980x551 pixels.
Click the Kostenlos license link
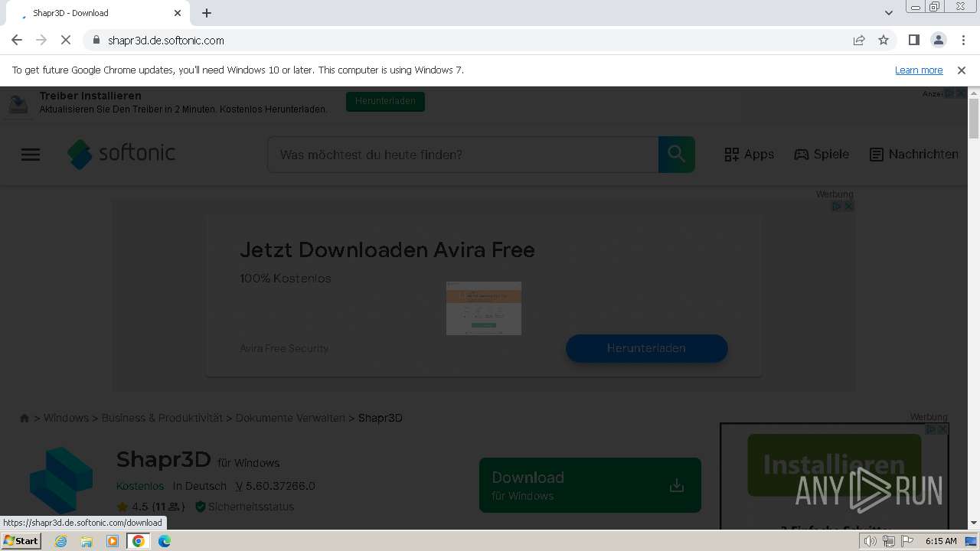point(140,486)
